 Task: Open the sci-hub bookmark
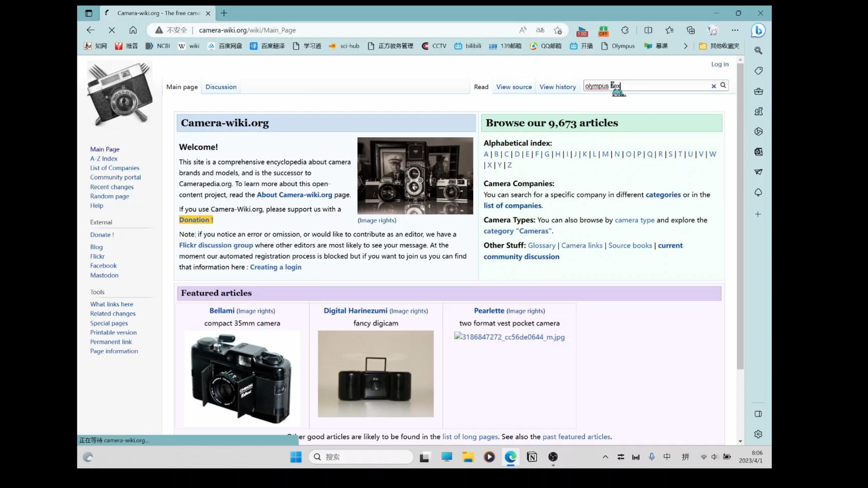click(x=344, y=46)
